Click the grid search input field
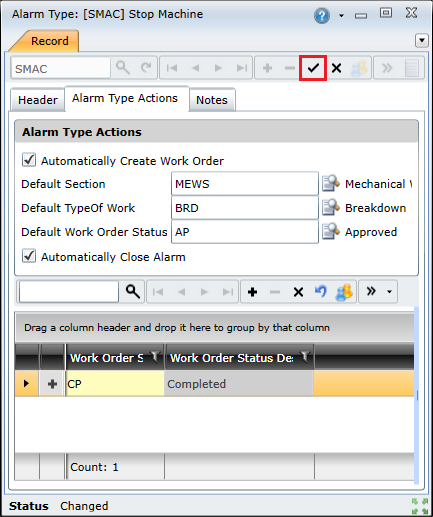 click(69, 291)
